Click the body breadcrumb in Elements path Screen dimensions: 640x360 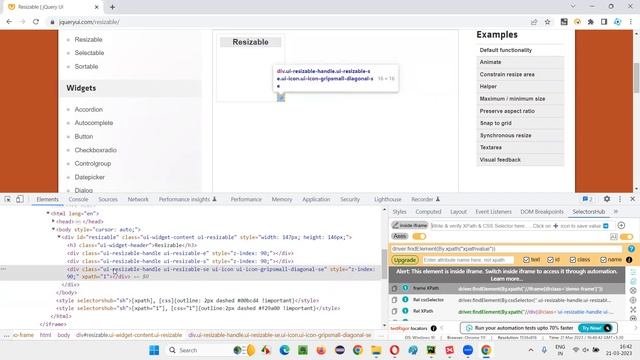point(64,335)
